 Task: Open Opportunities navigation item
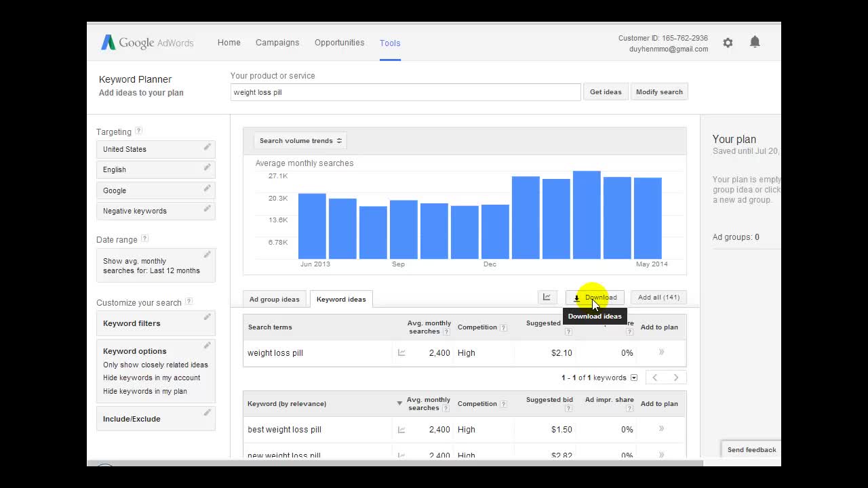coord(339,42)
